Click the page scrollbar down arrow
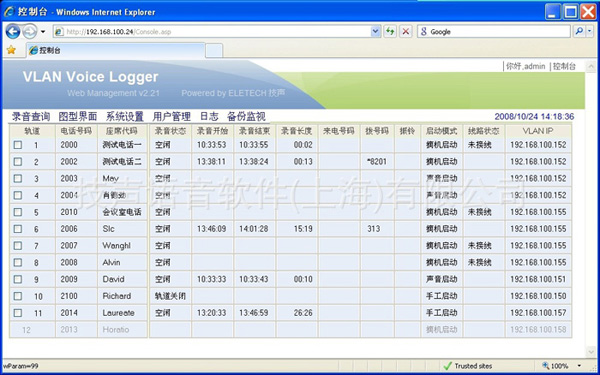600x375 pixels. pos(590,351)
